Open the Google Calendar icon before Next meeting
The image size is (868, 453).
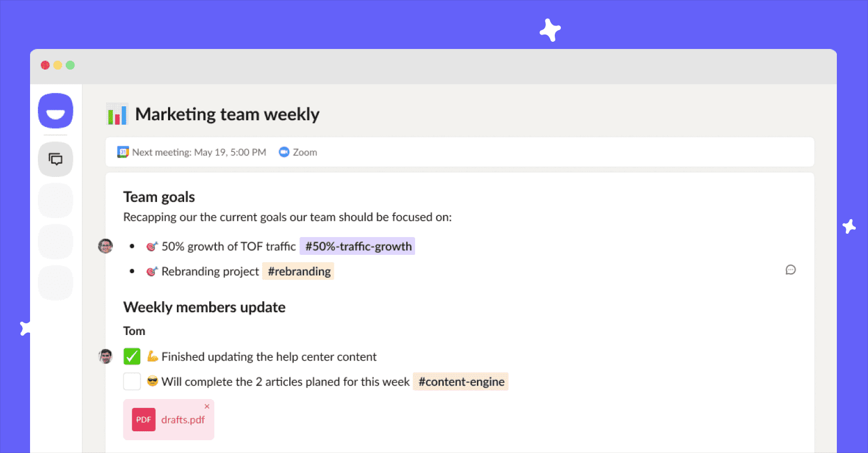122,151
